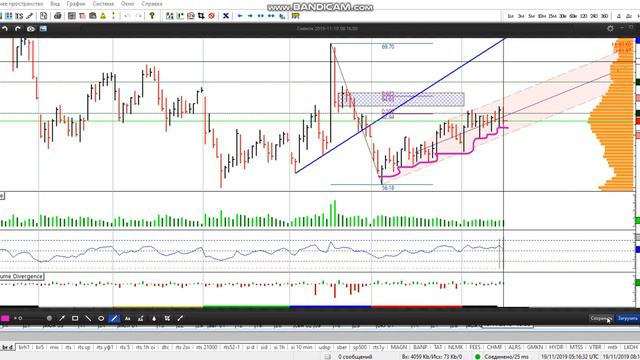Image resolution: width=640 pixels, height=360 pixels.
Task: Switch to the si 10 min tab
Action: [301, 347]
